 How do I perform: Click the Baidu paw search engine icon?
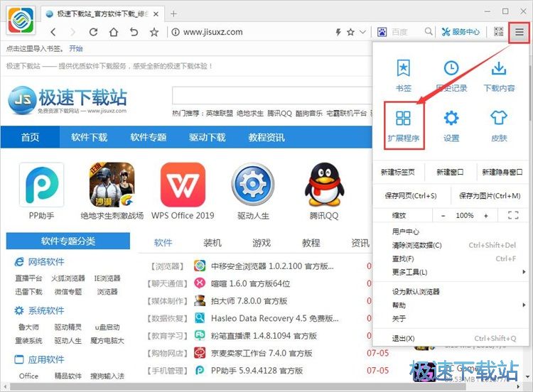pos(382,32)
